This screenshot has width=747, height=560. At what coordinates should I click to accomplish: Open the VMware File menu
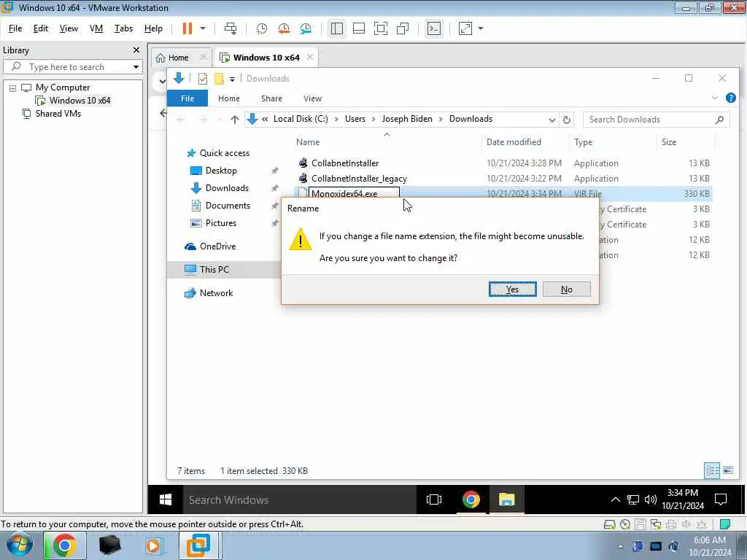[15, 28]
